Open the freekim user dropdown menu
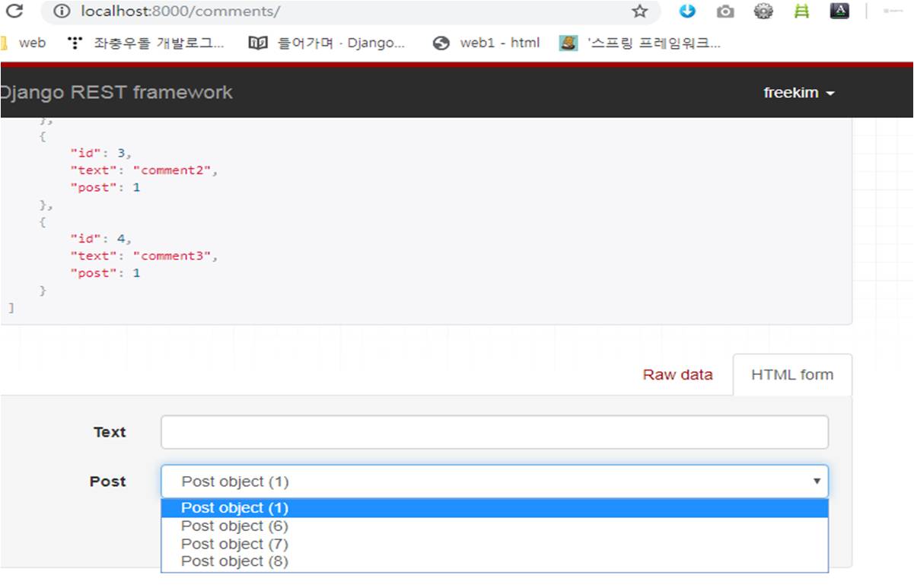The image size is (914, 588). point(799,93)
